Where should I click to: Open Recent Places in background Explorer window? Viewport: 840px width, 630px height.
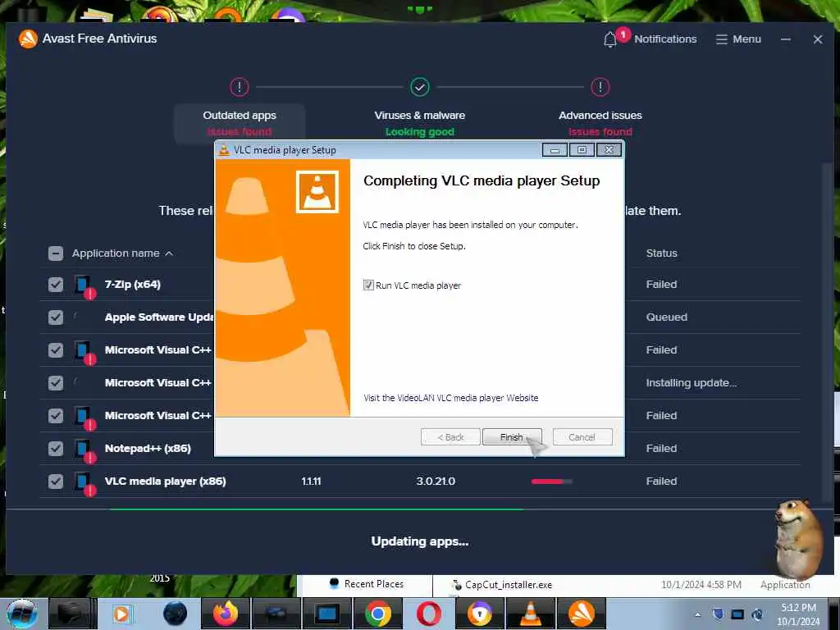pyautogui.click(x=367, y=584)
